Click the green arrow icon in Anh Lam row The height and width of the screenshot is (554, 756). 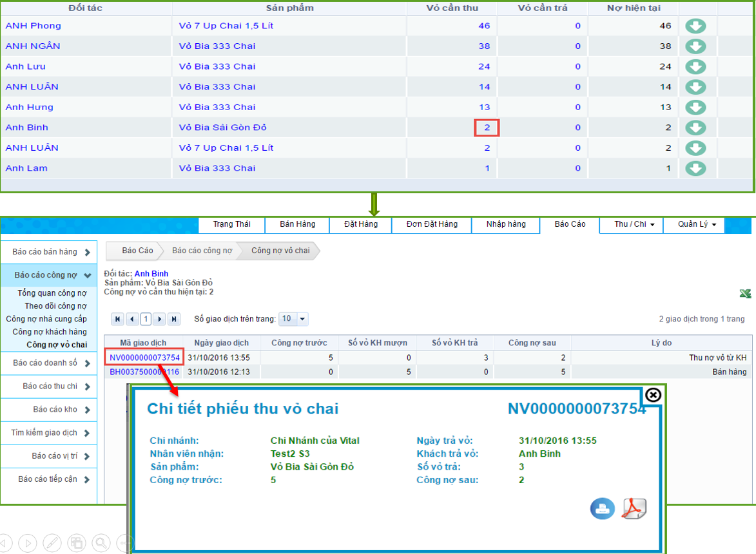[x=695, y=169]
